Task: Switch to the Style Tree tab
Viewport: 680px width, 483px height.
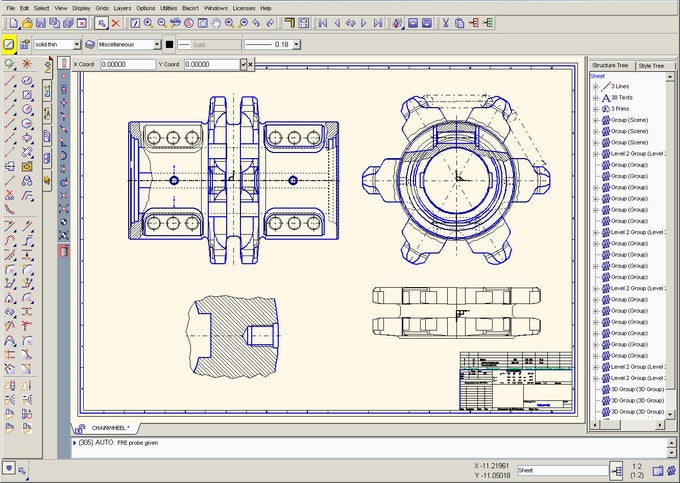Action: (650, 66)
